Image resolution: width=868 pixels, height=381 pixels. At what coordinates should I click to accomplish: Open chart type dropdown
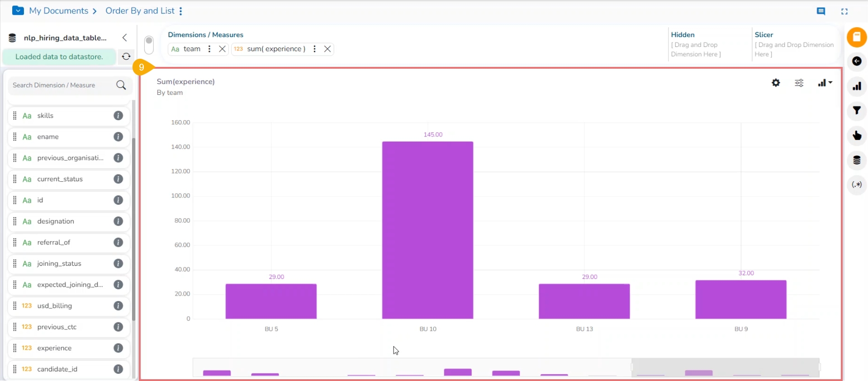825,83
